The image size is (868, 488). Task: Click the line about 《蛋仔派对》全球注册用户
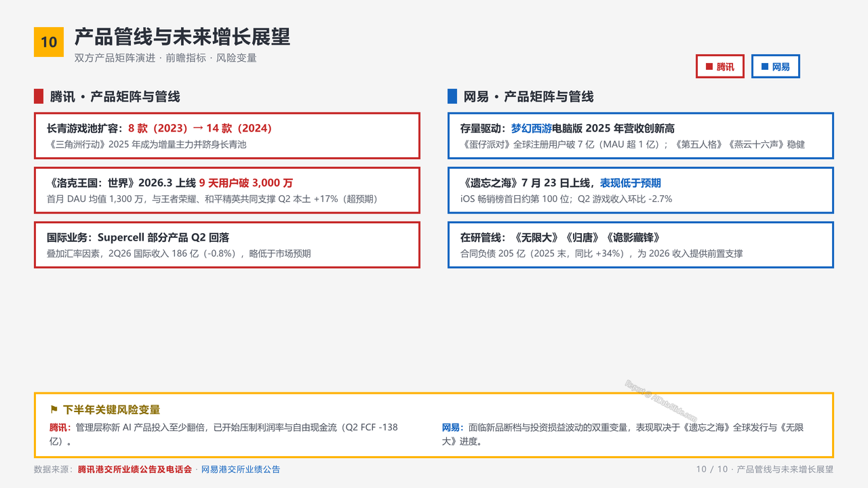click(x=633, y=144)
